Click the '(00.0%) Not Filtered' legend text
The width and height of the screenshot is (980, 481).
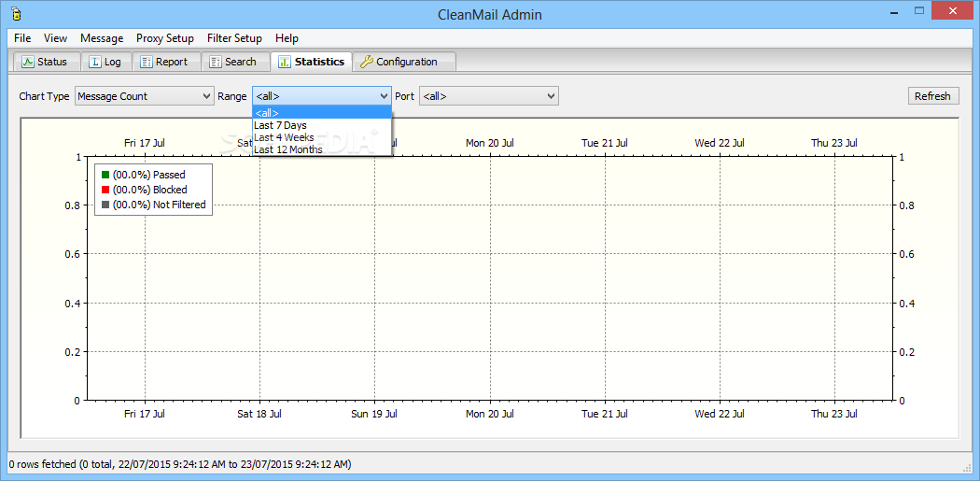pos(159,205)
